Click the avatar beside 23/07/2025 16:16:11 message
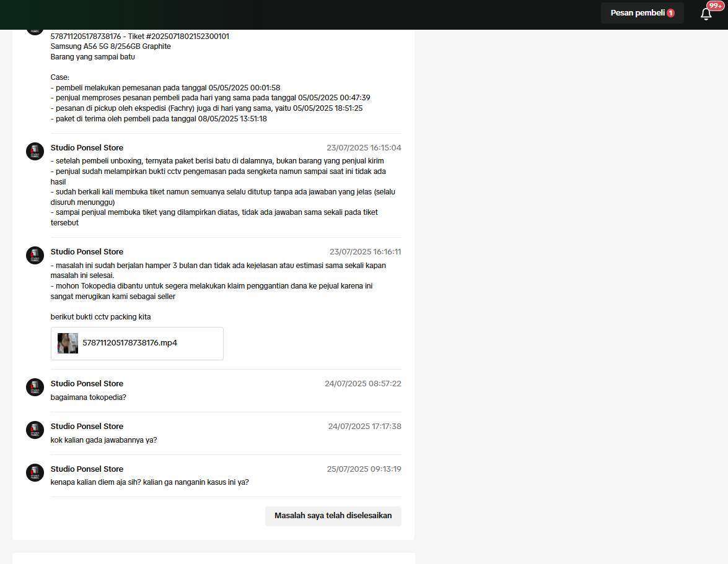 (35, 256)
